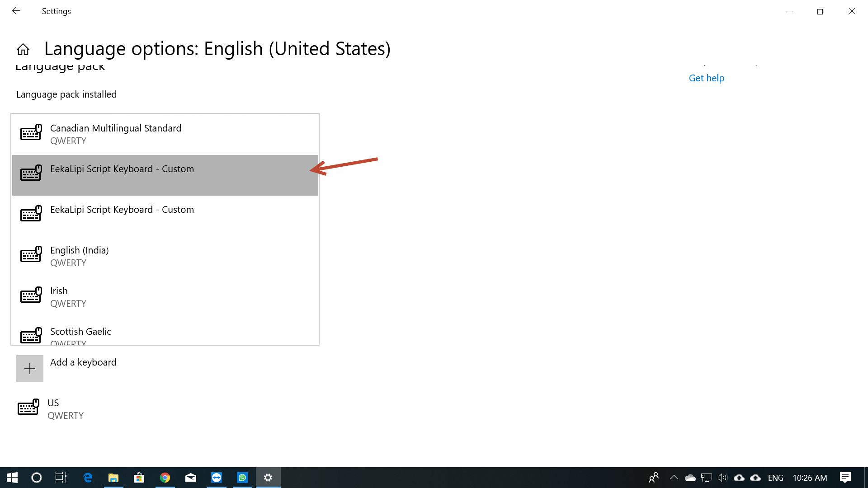Click the plus icon to add keyboard
Screen dimensions: 868x488
click(x=30, y=369)
